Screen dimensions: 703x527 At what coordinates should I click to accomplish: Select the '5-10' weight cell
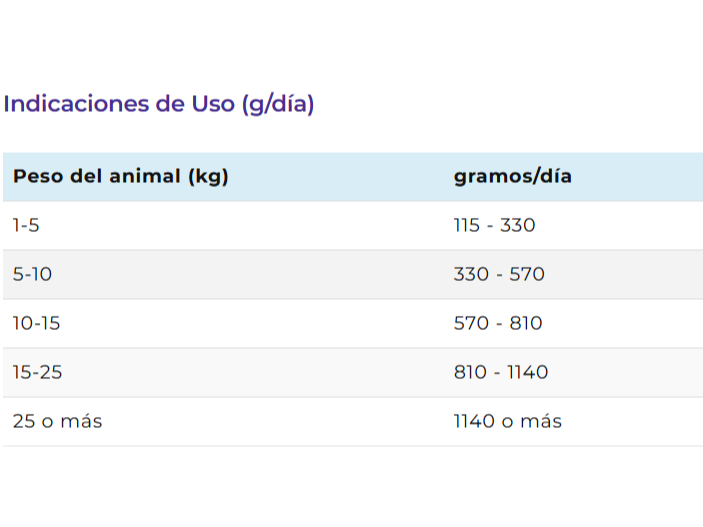[x=32, y=274]
